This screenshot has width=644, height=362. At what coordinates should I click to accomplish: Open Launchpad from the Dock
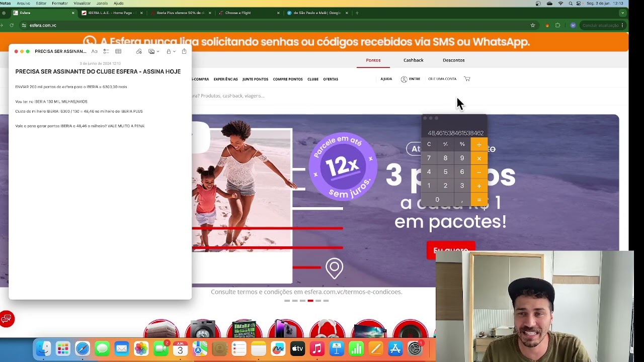pyautogui.click(x=63, y=348)
